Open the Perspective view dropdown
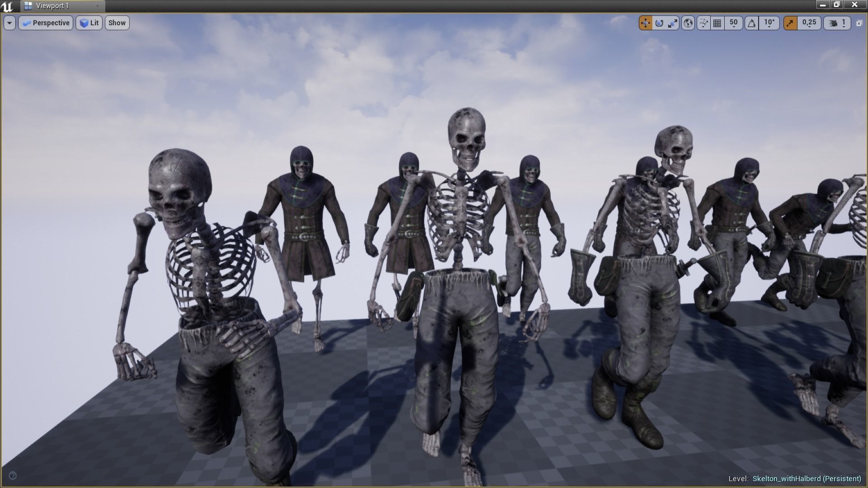 pos(45,23)
